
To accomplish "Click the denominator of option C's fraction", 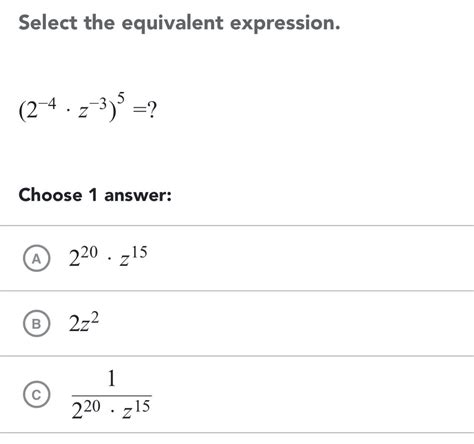I will click(x=111, y=409).
